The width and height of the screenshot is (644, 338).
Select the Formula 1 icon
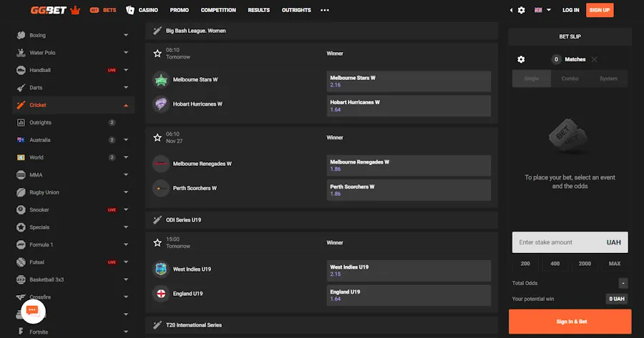(21, 244)
